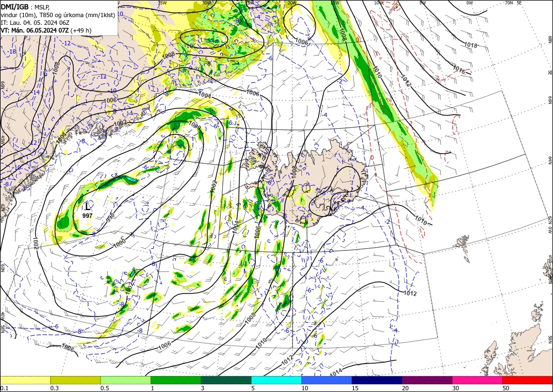The height and width of the screenshot is (392, 553).
Task: Click the navy 15–20 legend swatch
Action: coord(377,380)
